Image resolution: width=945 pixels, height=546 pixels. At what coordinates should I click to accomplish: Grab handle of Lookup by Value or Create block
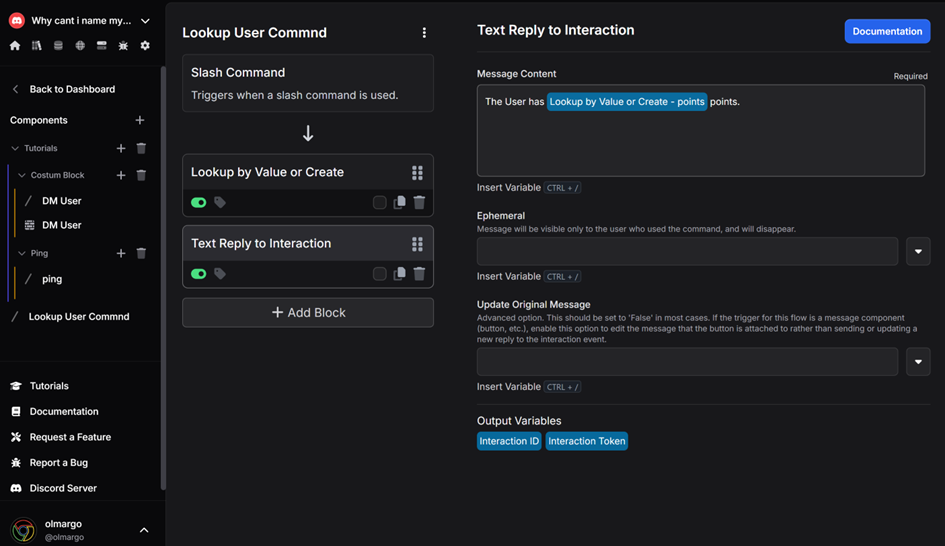click(x=417, y=173)
